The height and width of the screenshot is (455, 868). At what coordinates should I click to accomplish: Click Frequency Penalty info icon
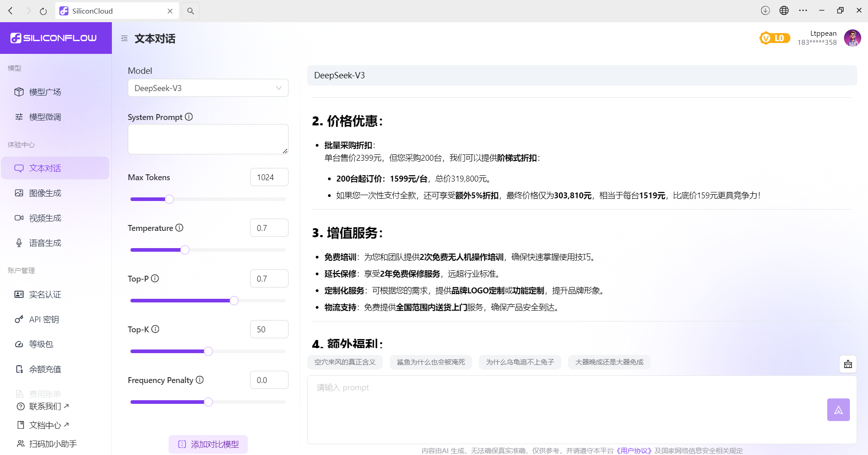(x=200, y=380)
